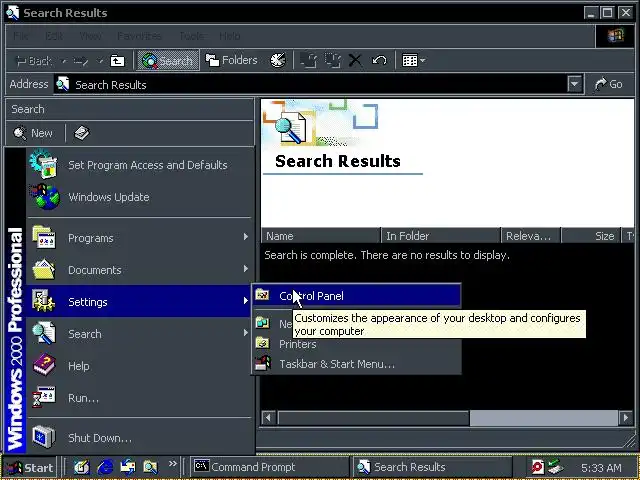Open the Views dropdown button
This screenshot has height=480, width=640.
(413, 60)
